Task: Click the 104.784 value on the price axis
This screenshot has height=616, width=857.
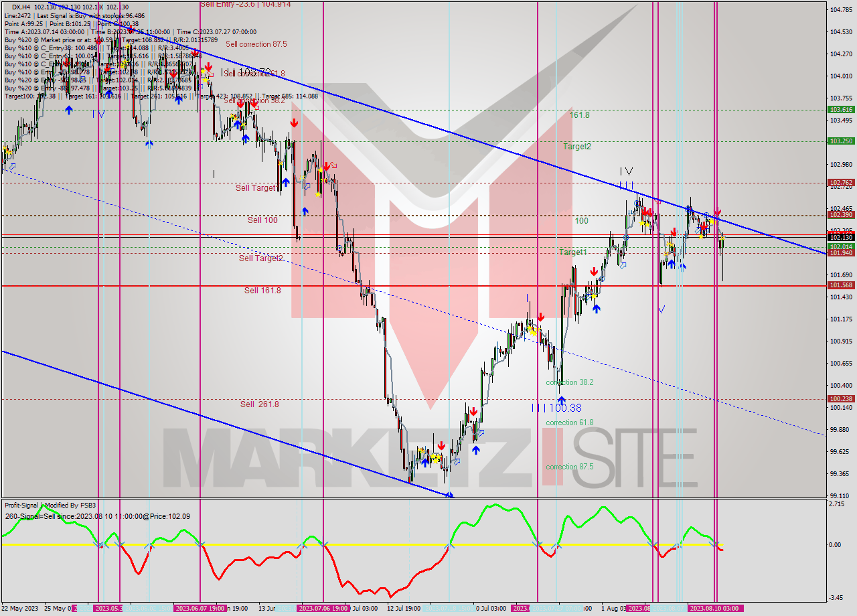Action: 841,10
